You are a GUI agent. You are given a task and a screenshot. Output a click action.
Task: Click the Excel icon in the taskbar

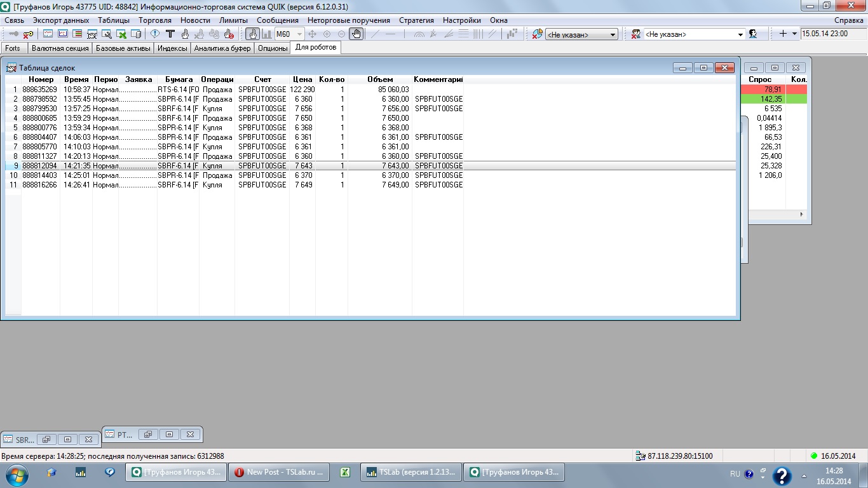pyautogui.click(x=344, y=472)
